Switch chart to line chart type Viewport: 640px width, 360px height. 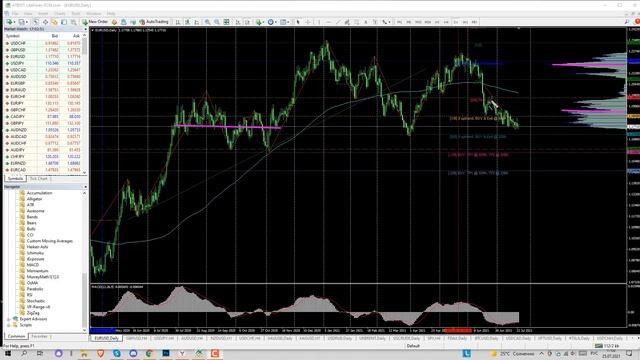196,22
